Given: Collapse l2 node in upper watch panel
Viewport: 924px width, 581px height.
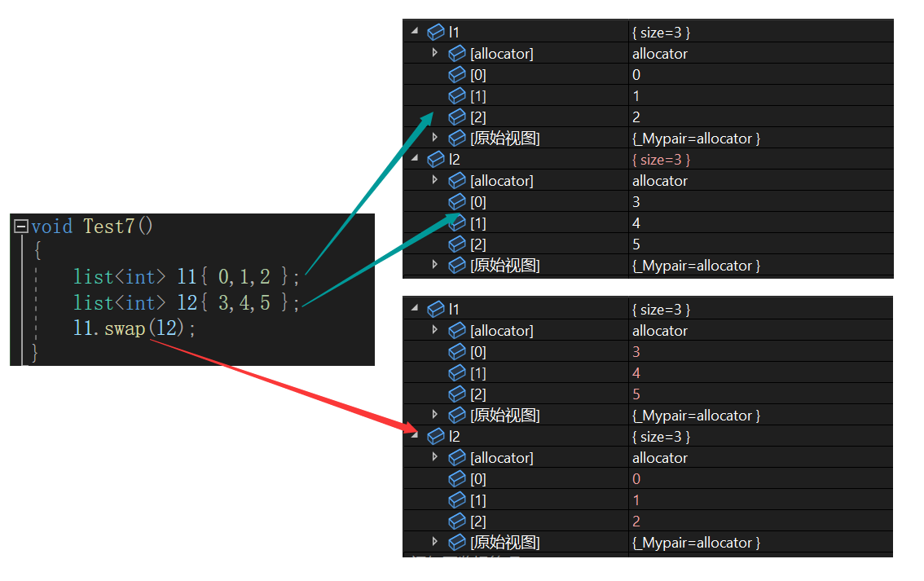Looking at the screenshot, I should coord(415,157).
